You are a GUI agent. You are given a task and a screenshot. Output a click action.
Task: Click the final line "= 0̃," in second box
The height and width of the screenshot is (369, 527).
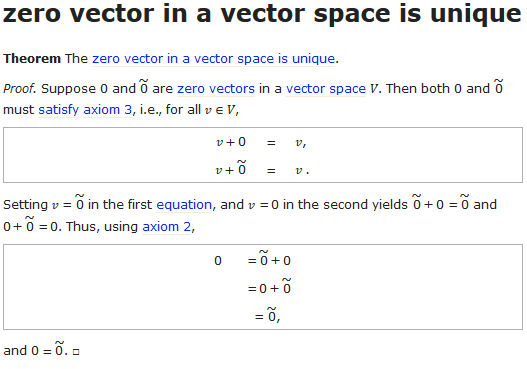point(268,315)
